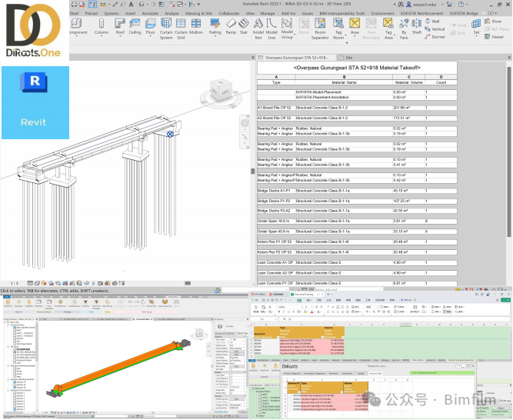The width and height of the screenshot is (513, 420).
Task: Select the Set work plane tool
Action: (x=476, y=26)
